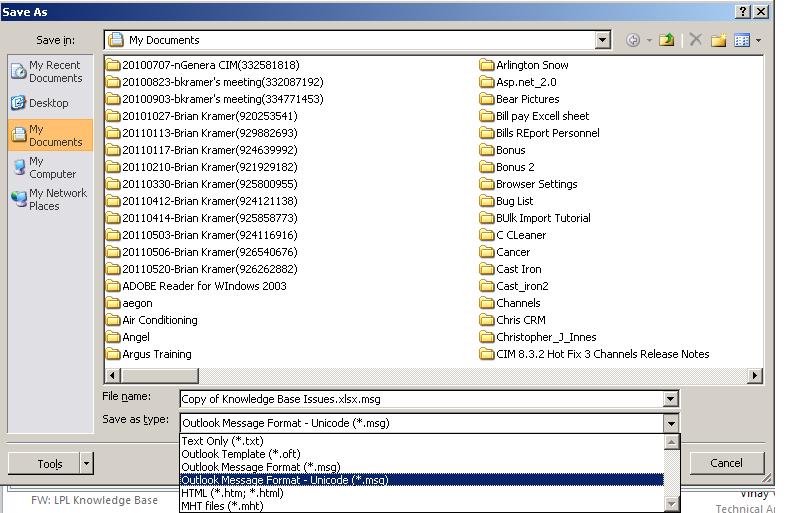Choose HTML (*.htm; *.html) format option
This screenshot has width=792, height=513.
pos(232,493)
